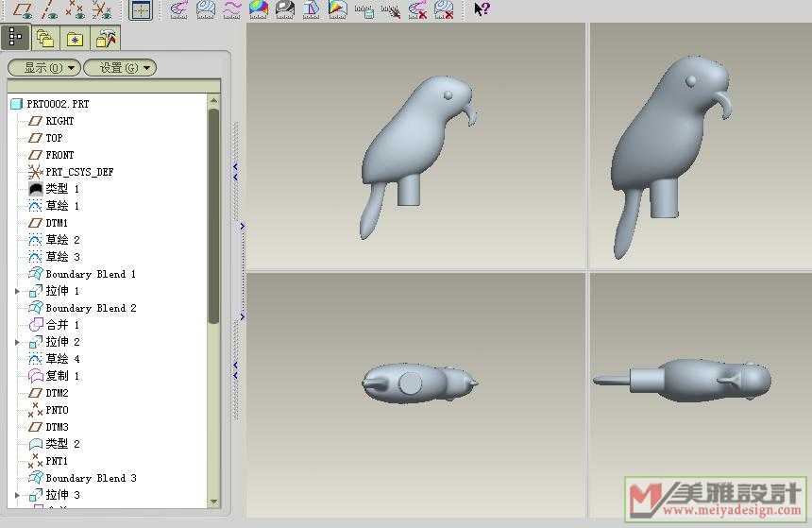Toggle datum point display icon
Viewport: 812px width, 528px height.
76,10
